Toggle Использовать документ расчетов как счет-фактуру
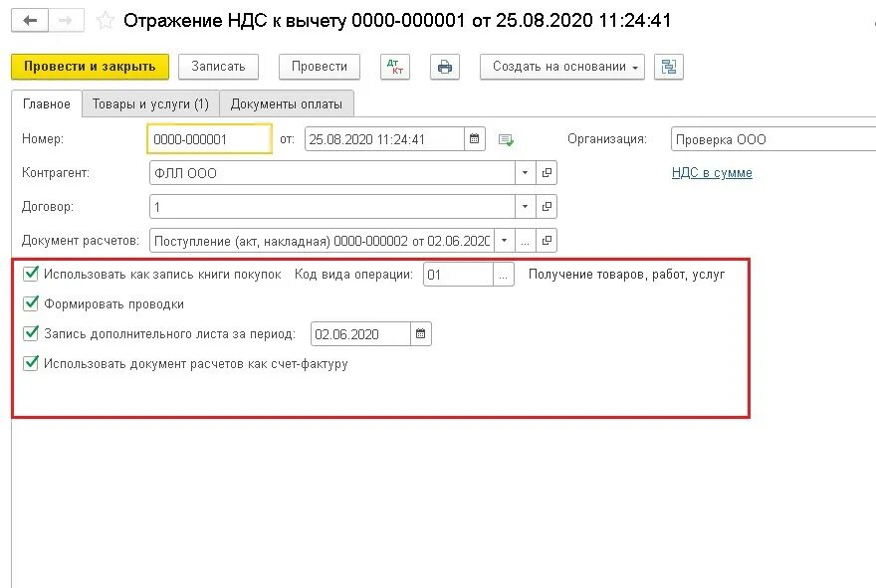Screen dimensions: 876x588 (x=31, y=363)
